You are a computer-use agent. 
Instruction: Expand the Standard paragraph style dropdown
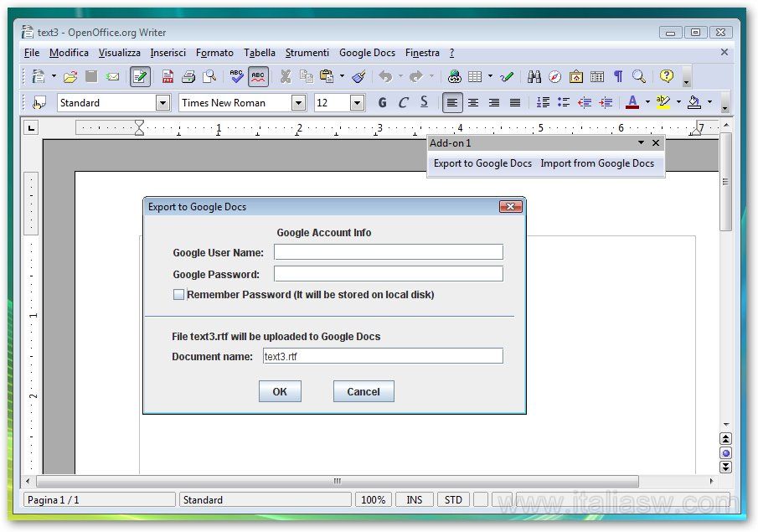point(163,102)
